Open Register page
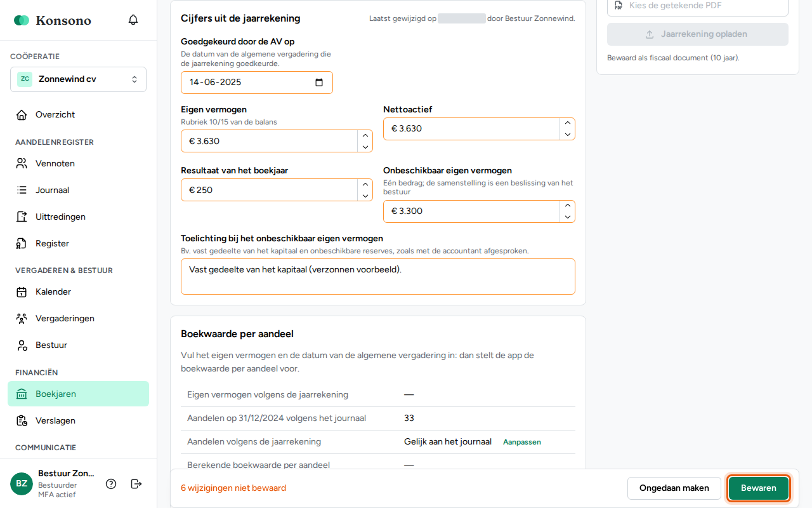 [78, 244]
